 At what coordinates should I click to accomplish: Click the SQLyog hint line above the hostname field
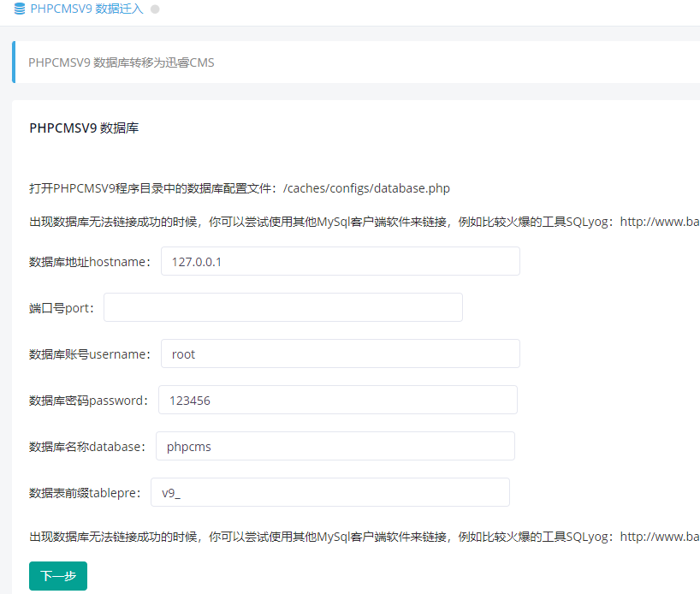[x=365, y=222]
